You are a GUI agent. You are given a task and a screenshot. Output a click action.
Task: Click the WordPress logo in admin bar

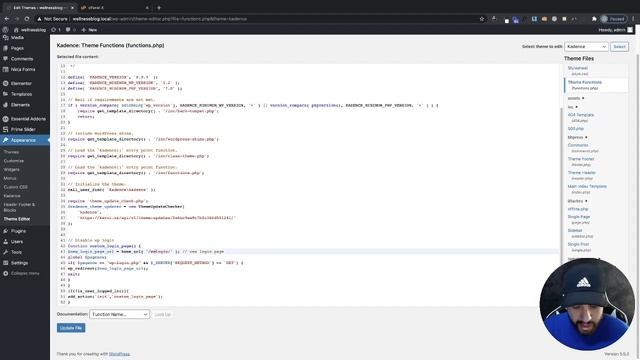click(x=5, y=30)
